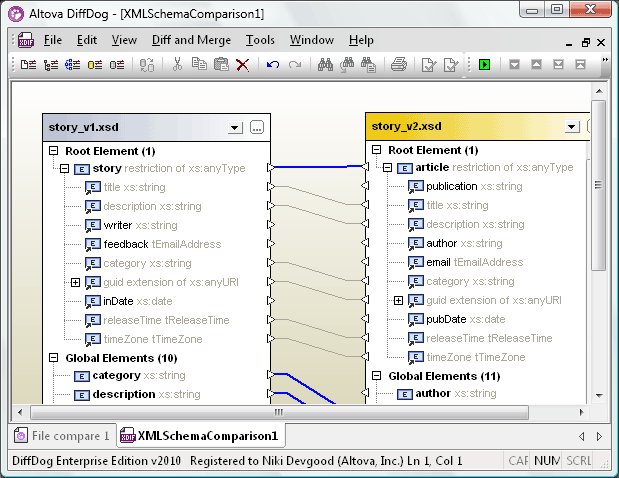Image resolution: width=619 pixels, height=478 pixels.
Task: Click the Print icon
Action: point(399,64)
